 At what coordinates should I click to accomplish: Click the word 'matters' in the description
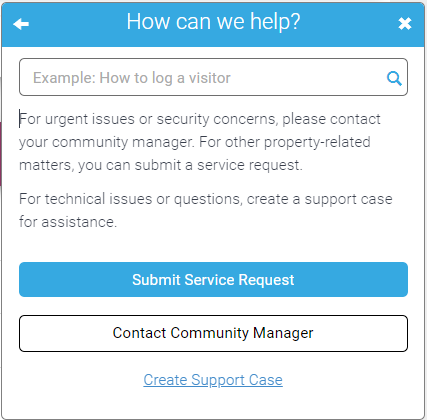[46, 166]
